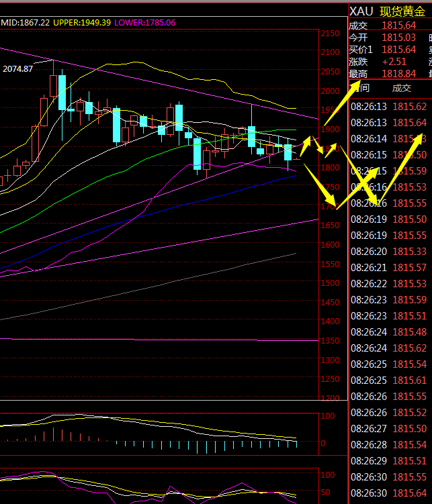Click the 2074.87 peak price annotation
The width and height of the screenshot is (432, 504).
(18, 69)
